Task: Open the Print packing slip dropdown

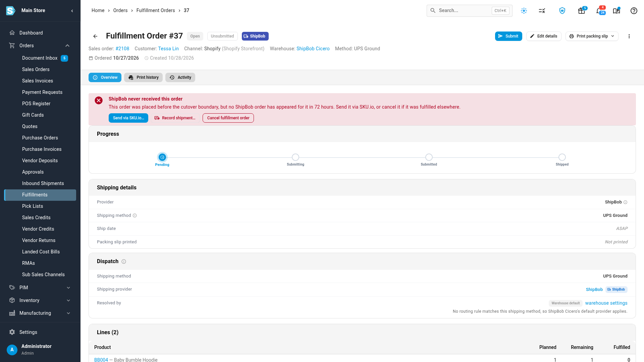Action: pos(592,36)
